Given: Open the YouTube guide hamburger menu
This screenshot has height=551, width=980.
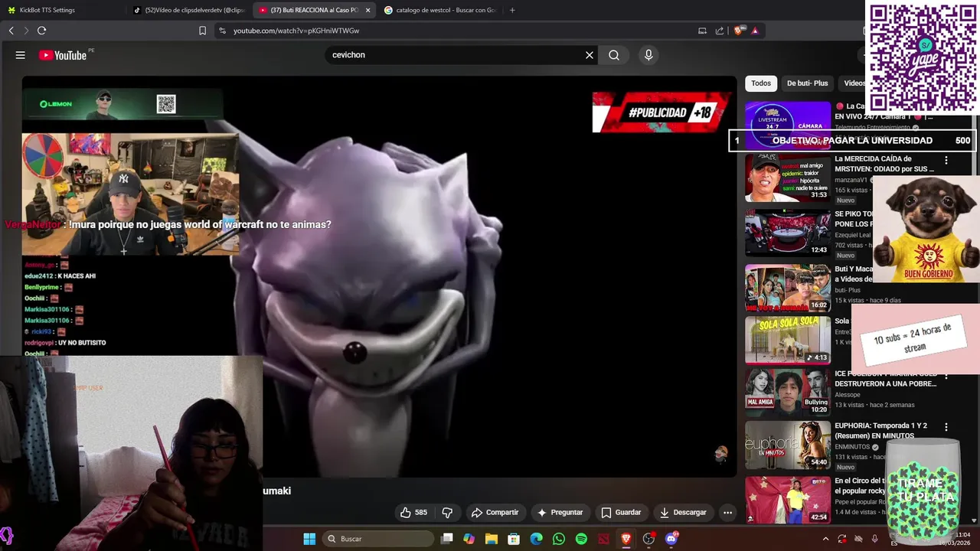Looking at the screenshot, I should tap(21, 55).
